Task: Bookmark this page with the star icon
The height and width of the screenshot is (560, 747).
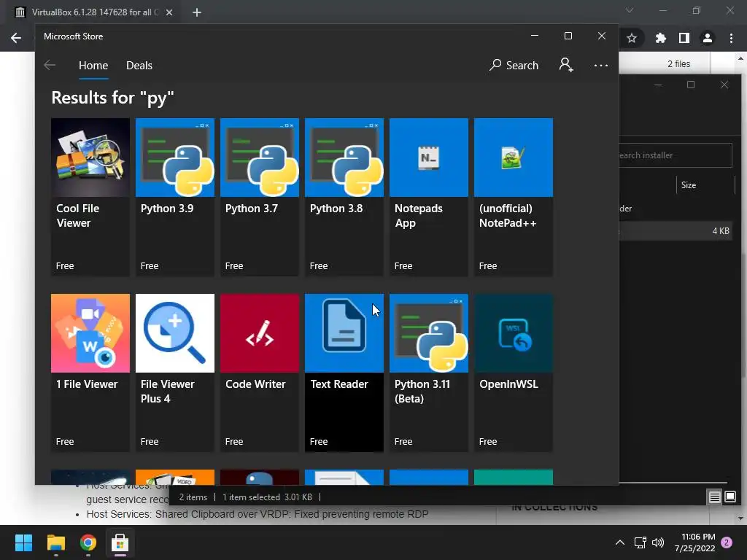Action: (632, 38)
